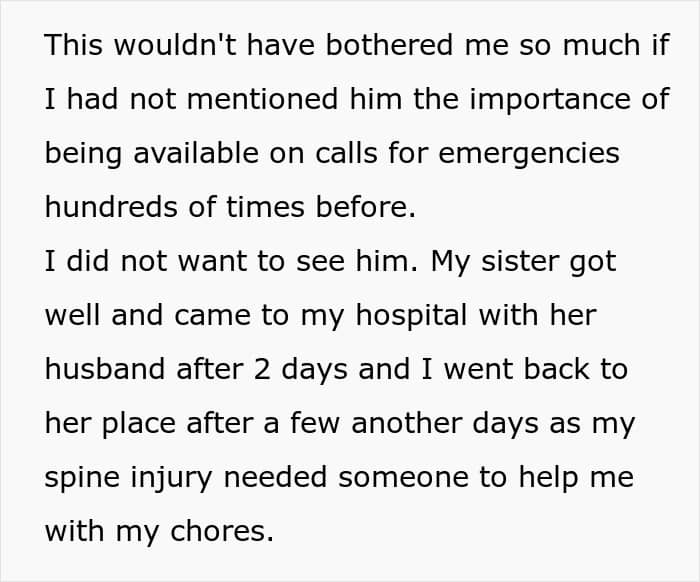
Task: Click the word 'sister'
Action: (x=519, y=261)
